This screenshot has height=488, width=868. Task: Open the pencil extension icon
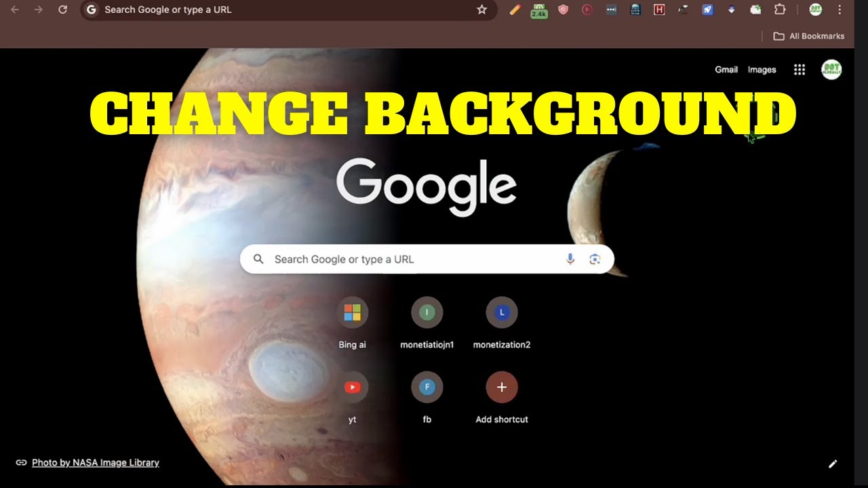(515, 9)
